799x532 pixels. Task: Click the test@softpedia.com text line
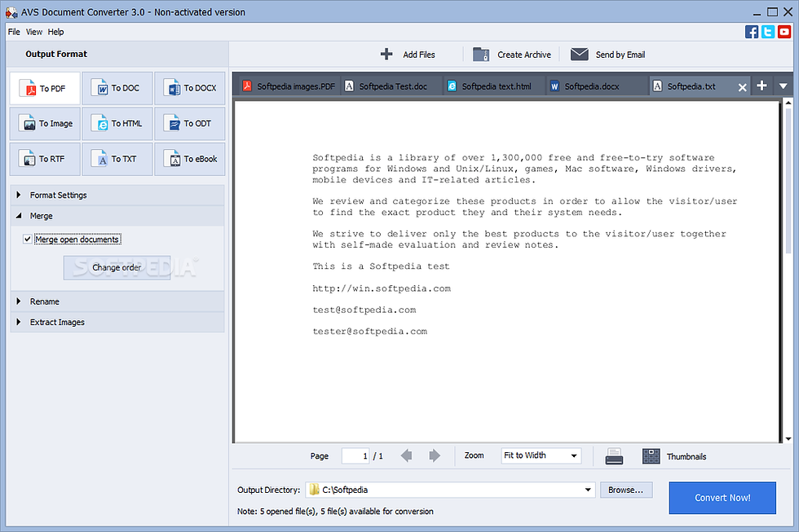point(364,310)
